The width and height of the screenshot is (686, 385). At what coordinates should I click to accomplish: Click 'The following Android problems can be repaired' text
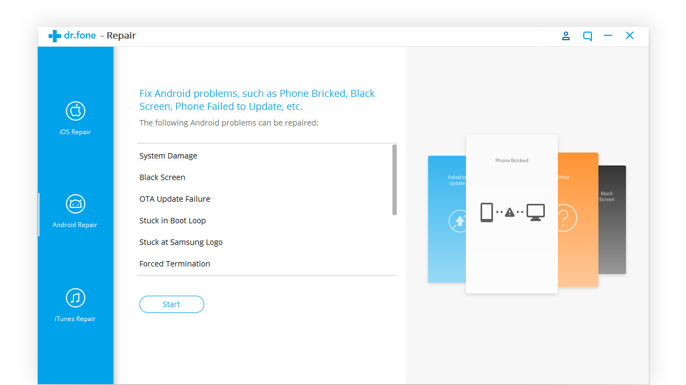point(229,123)
